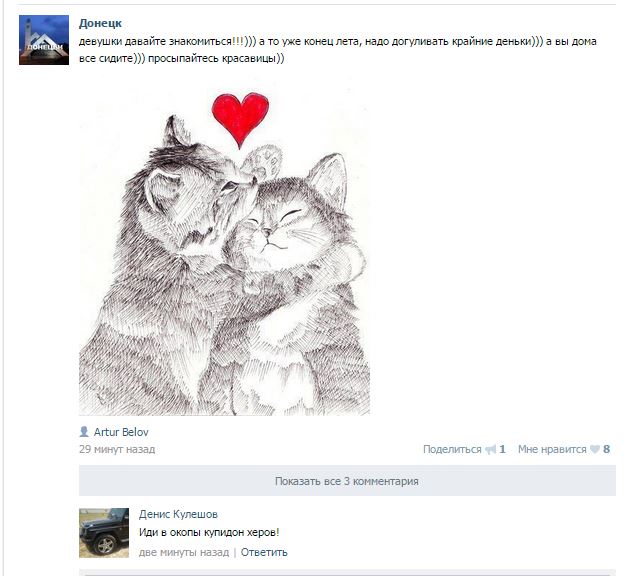Click the share count number 1
The image size is (631, 576).
point(502,449)
